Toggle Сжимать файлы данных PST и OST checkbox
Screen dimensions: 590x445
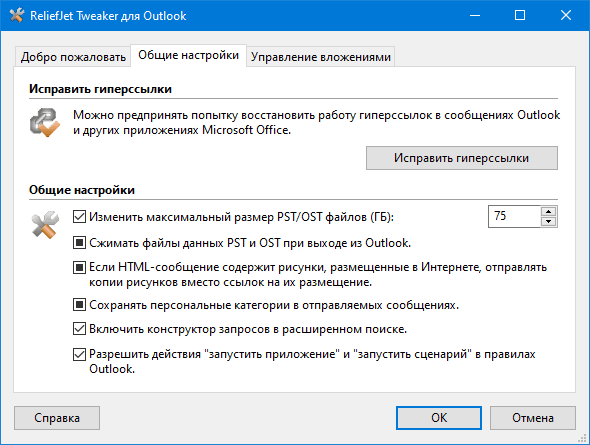click(79, 243)
